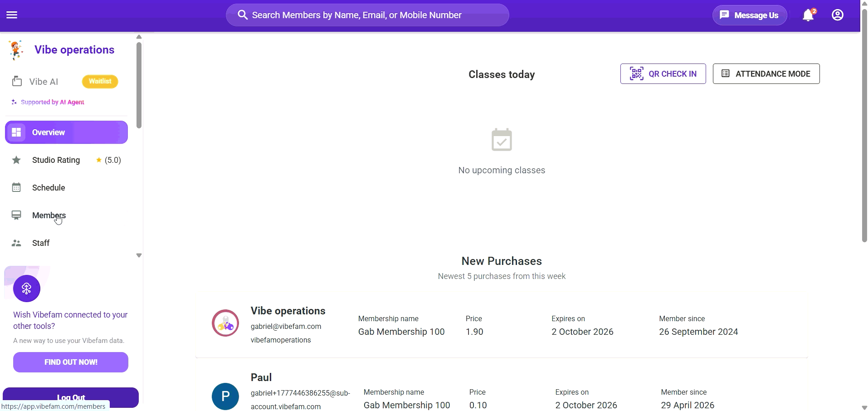Click the sidebar scroll down arrow

coord(139,255)
